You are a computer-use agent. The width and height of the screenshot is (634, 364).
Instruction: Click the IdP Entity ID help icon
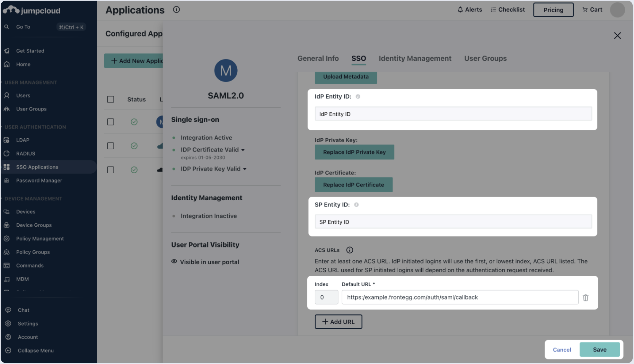(x=358, y=97)
